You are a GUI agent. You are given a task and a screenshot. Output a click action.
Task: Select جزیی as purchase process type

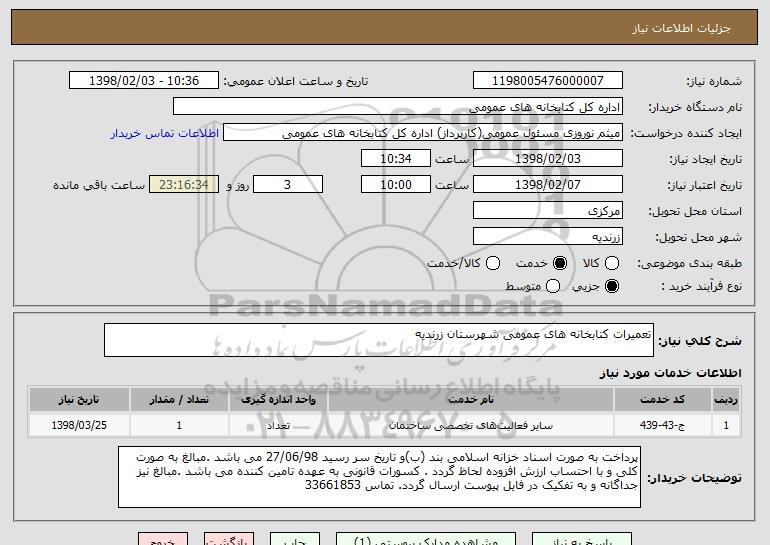613,287
